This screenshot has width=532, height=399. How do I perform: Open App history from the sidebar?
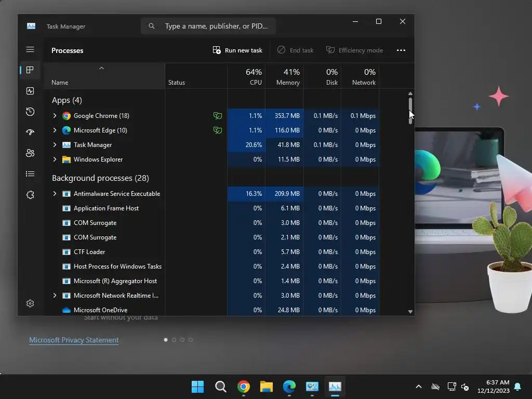30,112
